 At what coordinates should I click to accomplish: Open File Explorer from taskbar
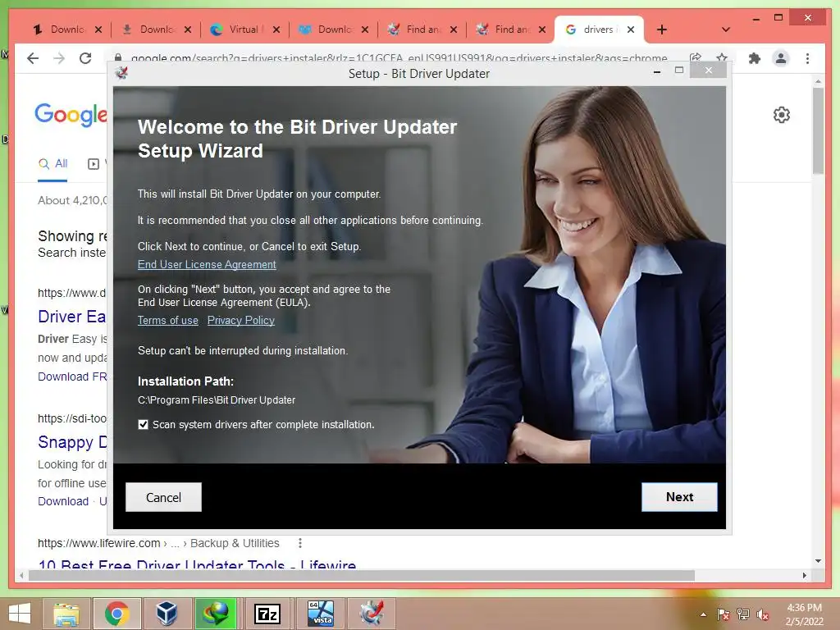66,614
